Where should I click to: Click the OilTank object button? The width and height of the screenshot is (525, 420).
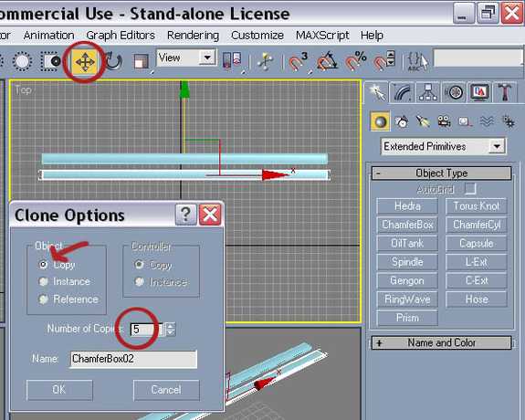[x=407, y=244]
